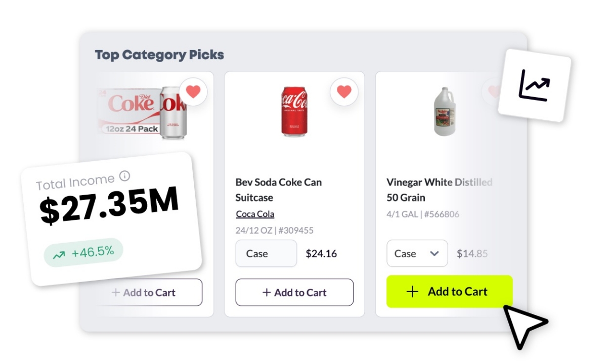The height and width of the screenshot is (364, 607).
Task: Select the Coca-Cola can product image
Action: 294,111
